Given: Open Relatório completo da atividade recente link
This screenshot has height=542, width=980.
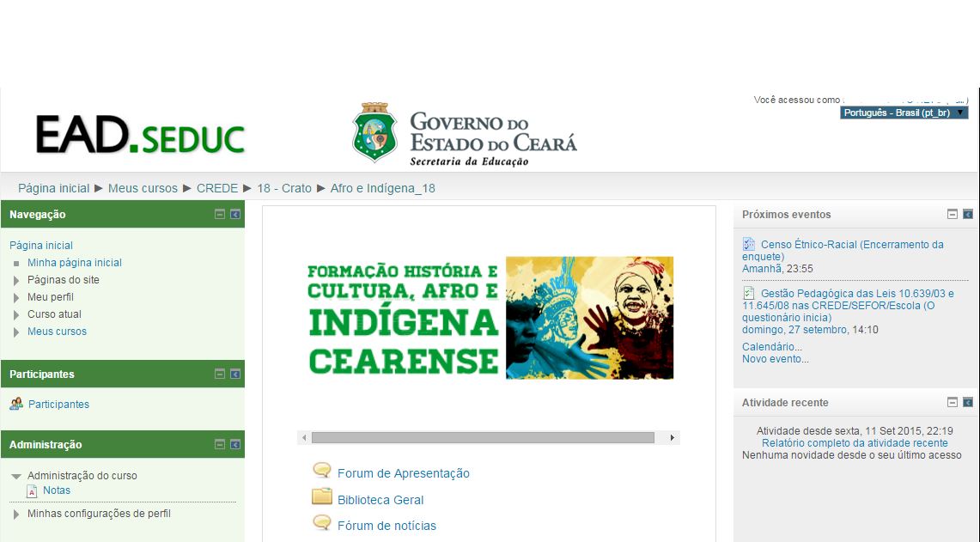Looking at the screenshot, I should (x=855, y=443).
